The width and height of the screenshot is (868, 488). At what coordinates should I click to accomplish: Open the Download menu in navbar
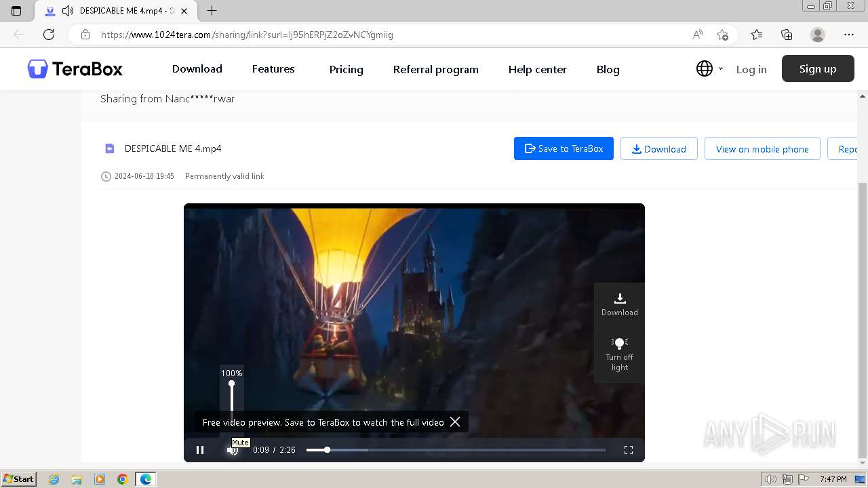pos(197,68)
